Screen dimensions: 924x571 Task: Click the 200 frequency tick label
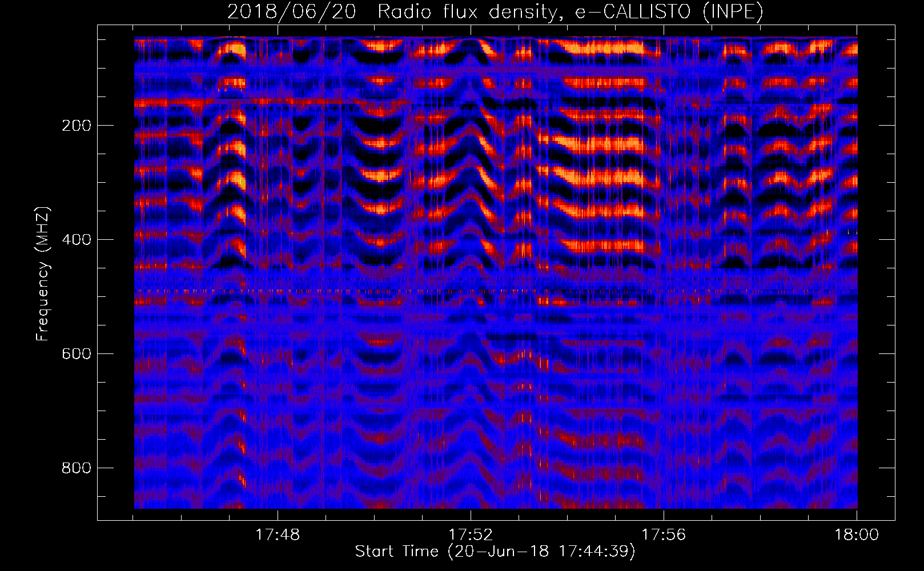tap(77, 126)
